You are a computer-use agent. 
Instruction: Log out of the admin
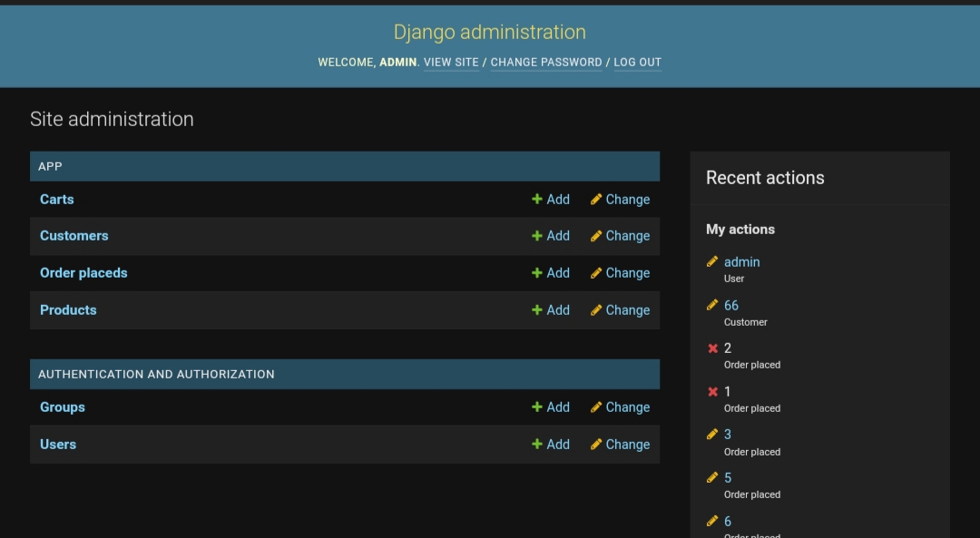(x=638, y=63)
